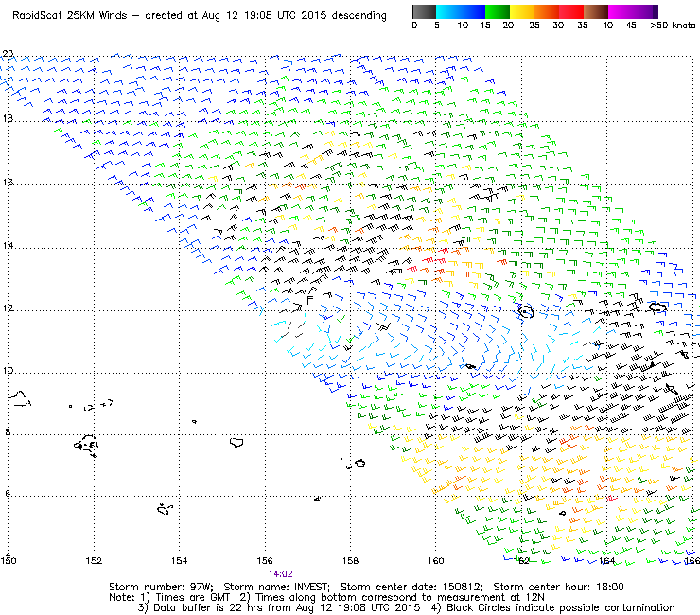Image resolution: width=700 pixels, height=615 pixels.
Task: Click the 'Data buffer is 22 hrs' note
Action: coord(210,607)
